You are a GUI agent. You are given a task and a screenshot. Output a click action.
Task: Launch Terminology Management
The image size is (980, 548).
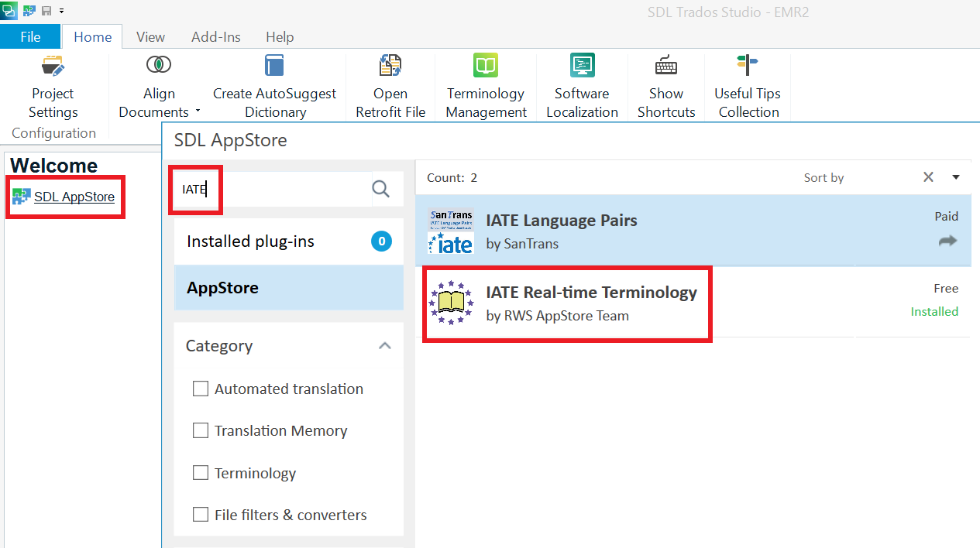click(486, 87)
